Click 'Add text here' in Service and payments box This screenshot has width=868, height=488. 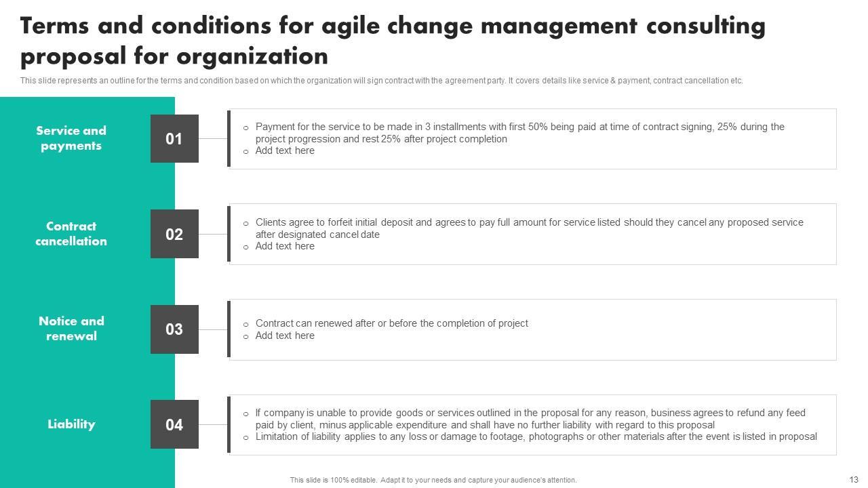tap(285, 151)
